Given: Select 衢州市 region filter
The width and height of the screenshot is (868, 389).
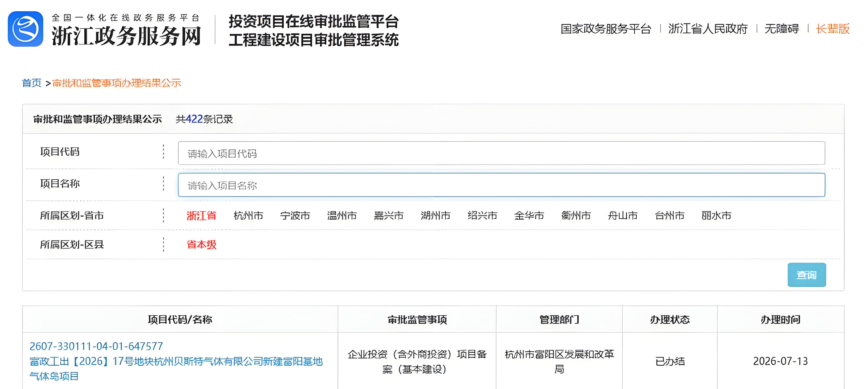Looking at the screenshot, I should [x=576, y=215].
